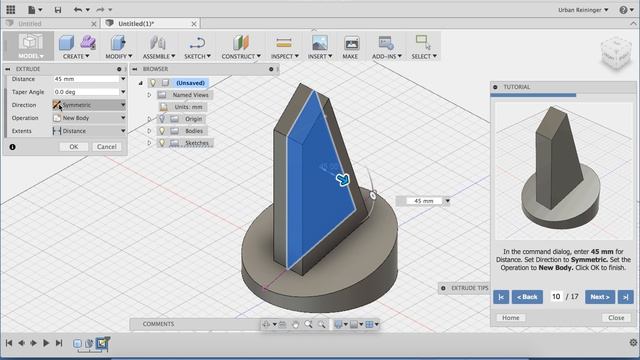The image size is (640, 360).
Task: Open the ASSEMBLE menu
Action: pyautogui.click(x=159, y=56)
